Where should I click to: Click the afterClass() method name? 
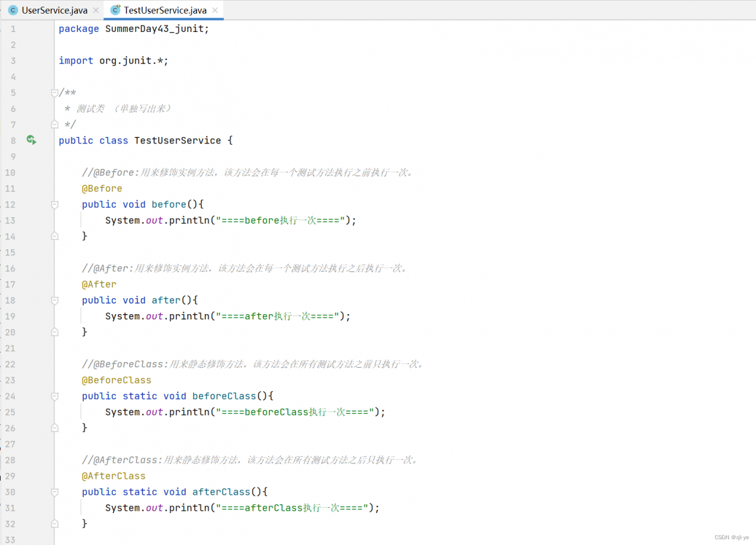click(x=221, y=491)
